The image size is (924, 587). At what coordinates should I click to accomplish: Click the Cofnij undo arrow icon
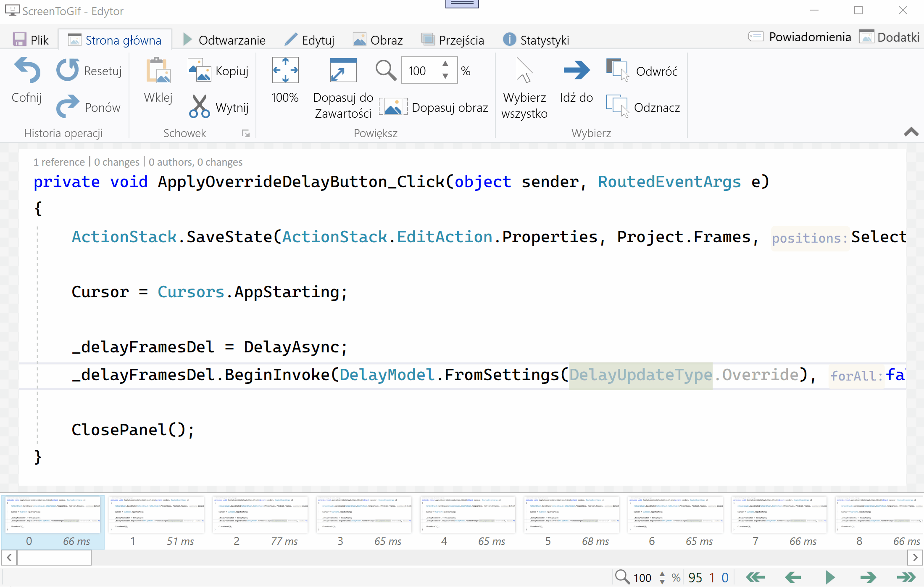coord(27,71)
